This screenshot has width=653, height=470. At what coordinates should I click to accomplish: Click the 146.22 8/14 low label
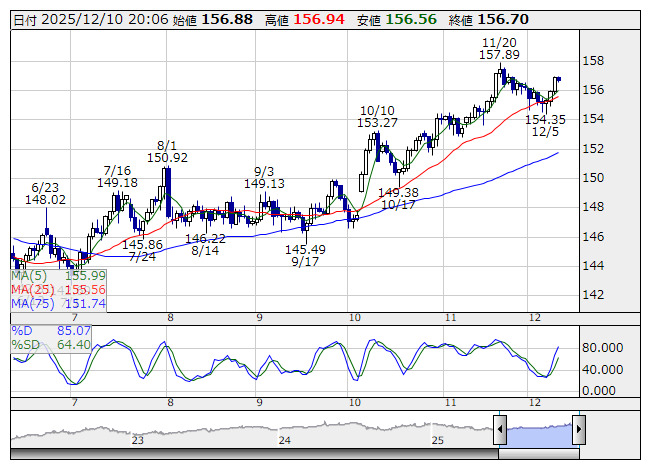coord(205,244)
